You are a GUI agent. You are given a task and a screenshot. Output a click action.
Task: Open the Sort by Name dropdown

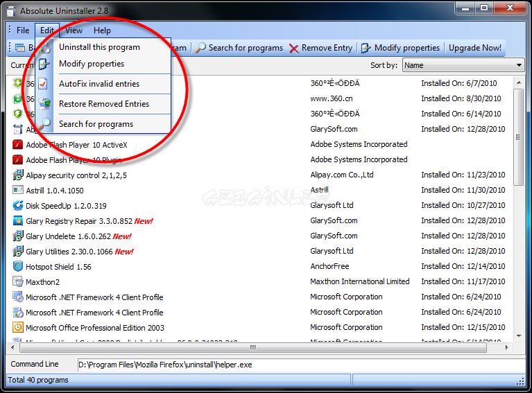coord(463,65)
